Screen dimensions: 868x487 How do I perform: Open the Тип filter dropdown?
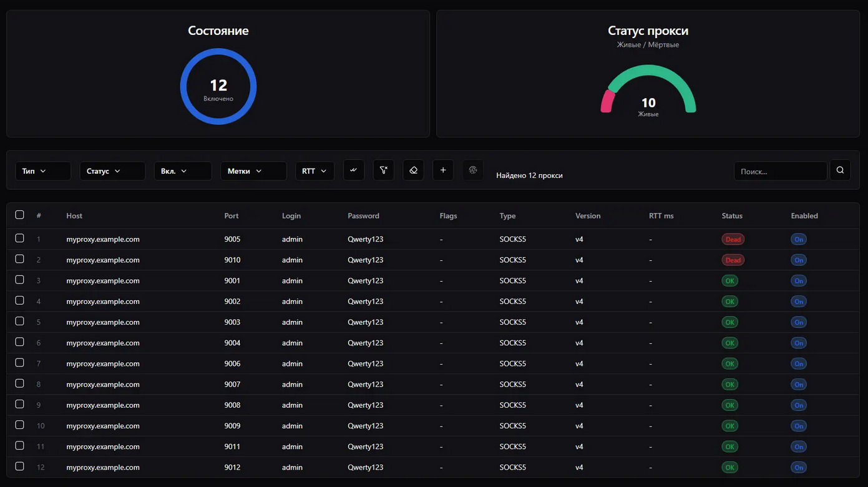pos(43,171)
